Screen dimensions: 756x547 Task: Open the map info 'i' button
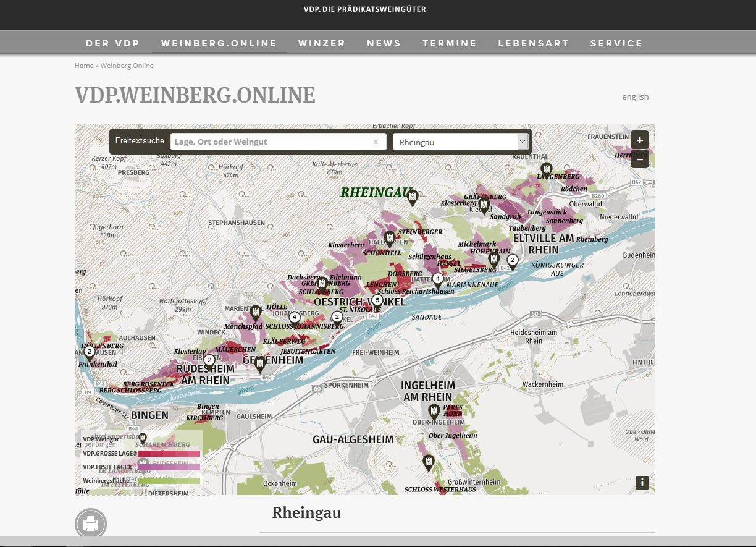[x=642, y=483]
